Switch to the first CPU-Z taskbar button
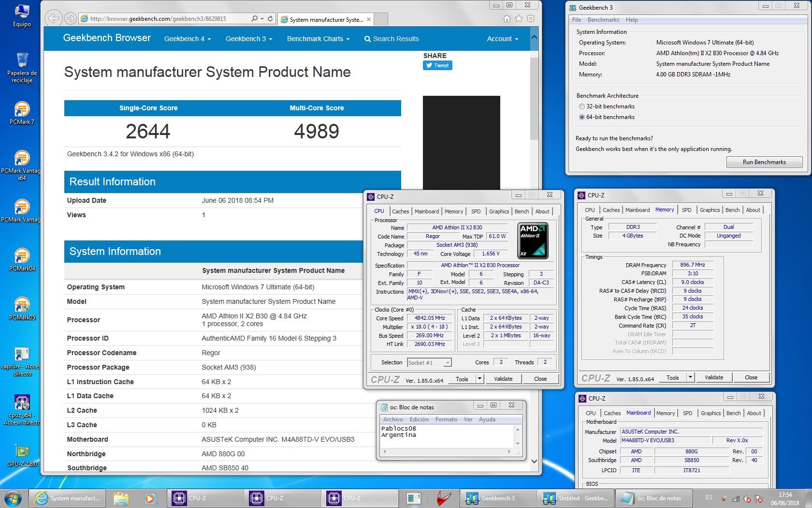This screenshot has height=508, width=812. coord(205,498)
